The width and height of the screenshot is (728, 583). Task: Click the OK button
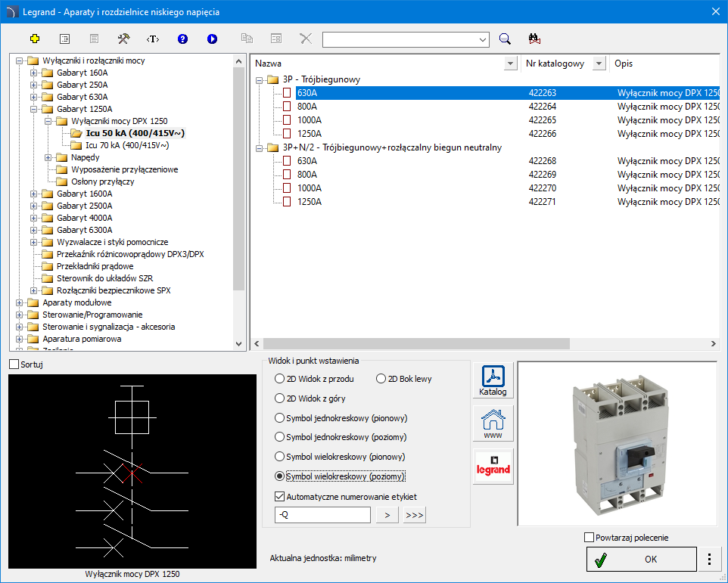642,560
